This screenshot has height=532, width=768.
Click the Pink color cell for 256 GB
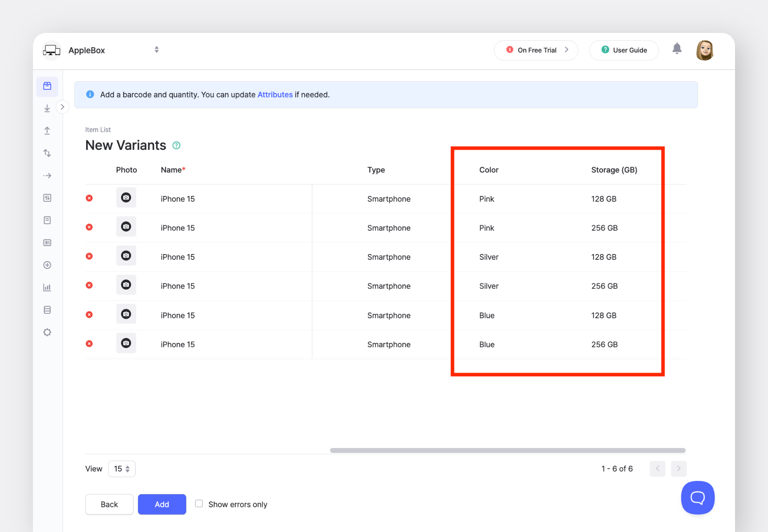point(487,228)
